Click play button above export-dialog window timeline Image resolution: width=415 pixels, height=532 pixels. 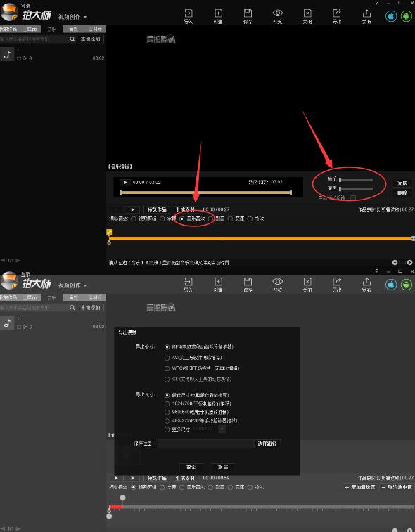116,478
